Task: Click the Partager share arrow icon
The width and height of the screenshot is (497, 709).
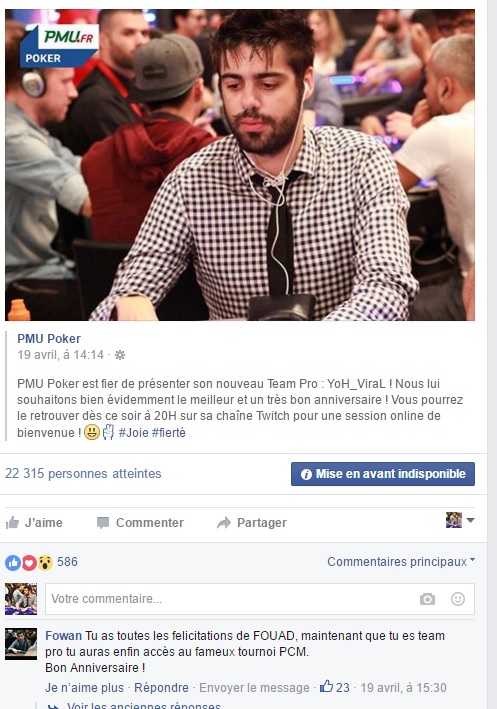Action: click(x=224, y=523)
